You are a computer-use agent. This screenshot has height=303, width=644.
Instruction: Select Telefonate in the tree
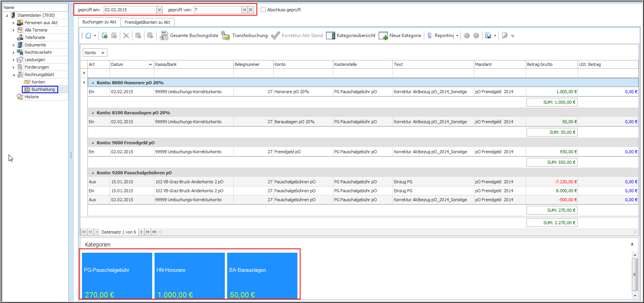click(35, 37)
